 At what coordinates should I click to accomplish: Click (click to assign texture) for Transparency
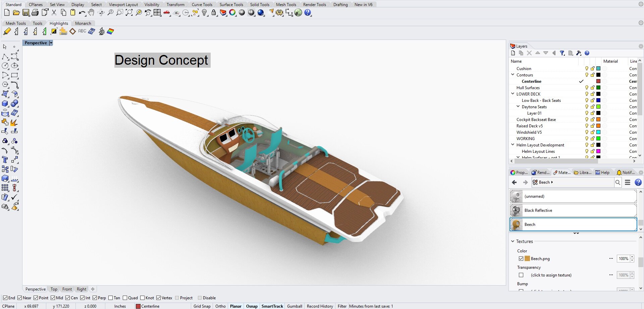pyautogui.click(x=551, y=275)
